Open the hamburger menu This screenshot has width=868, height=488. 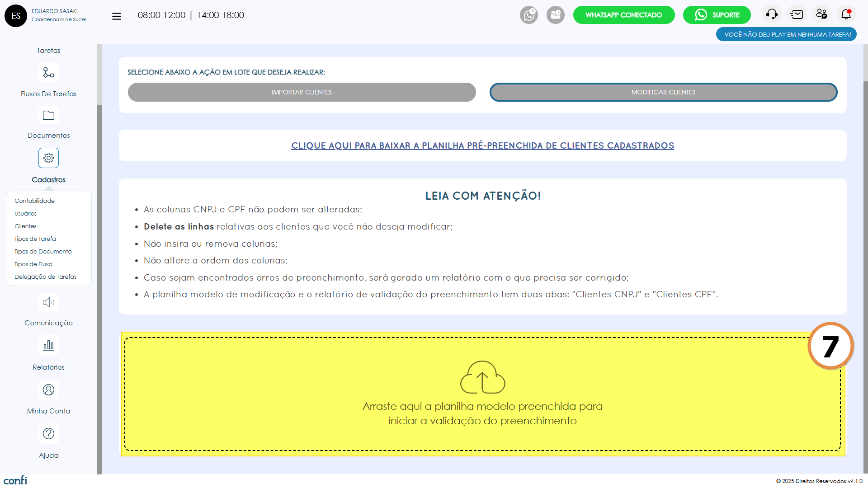pyautogui.click(x=117, y=16)
